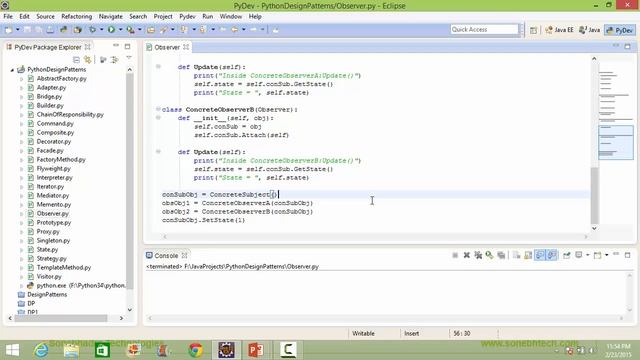Viewport: 640px width, 360px height.
Task: Click the code line 'conSubObj.SetState(1)'
Action: pos(203,220)
